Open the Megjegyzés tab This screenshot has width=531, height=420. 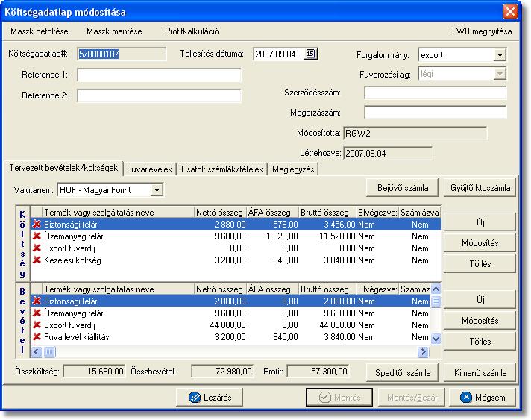point(293,169)
